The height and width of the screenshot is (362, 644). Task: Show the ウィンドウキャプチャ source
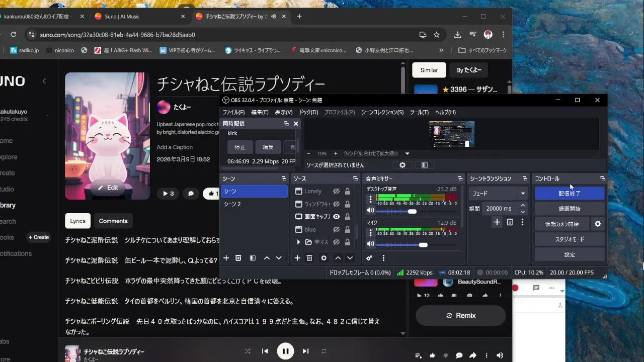pyautogui.click(x=337, y=204)
